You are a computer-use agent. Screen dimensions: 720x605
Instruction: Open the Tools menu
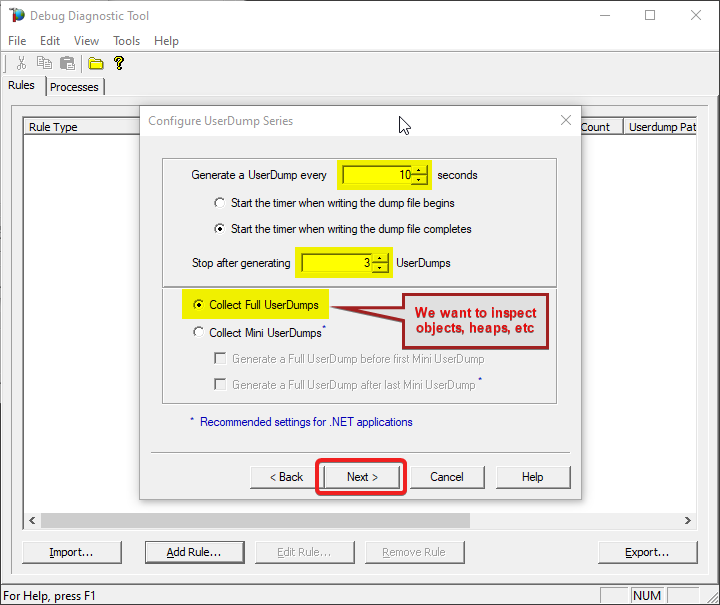point(126,41)
